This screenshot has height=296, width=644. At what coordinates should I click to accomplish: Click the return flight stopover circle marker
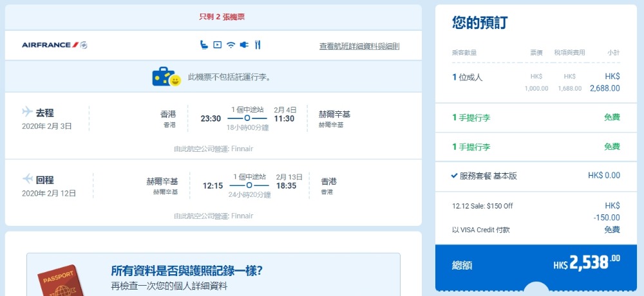click(247, 186)
